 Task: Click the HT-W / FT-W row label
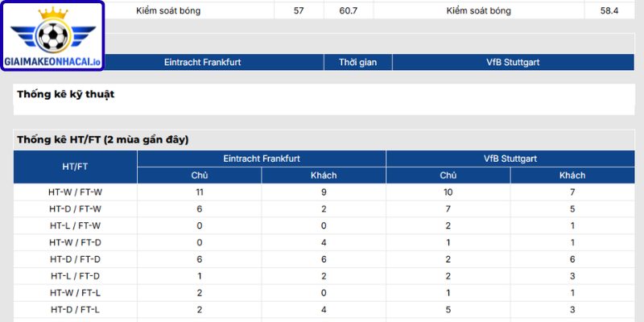[76, 192]
